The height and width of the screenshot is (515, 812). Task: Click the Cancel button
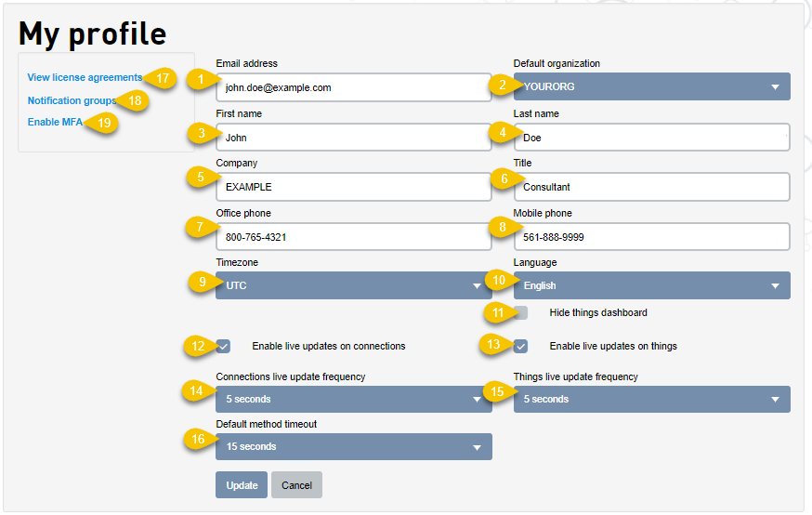(296, 485)
